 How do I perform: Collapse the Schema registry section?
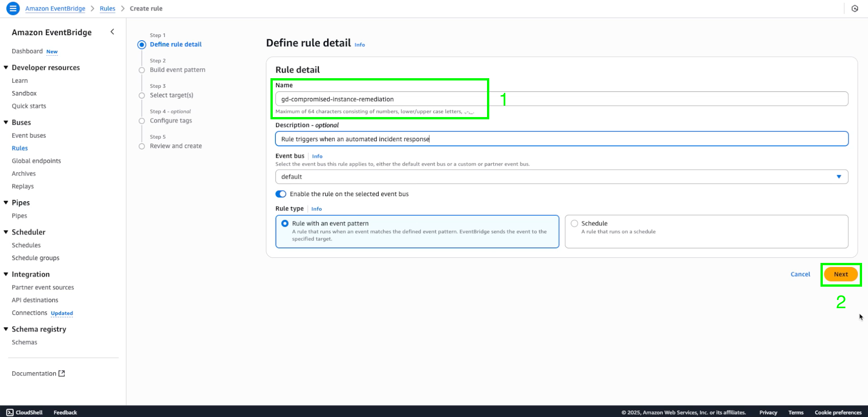(6, 329)
